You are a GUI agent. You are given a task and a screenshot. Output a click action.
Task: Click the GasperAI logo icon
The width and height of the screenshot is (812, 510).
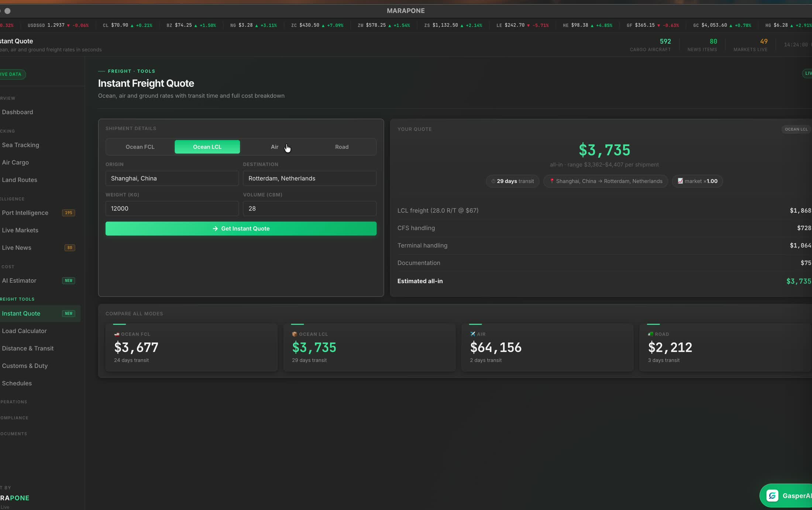coord(772,496)
